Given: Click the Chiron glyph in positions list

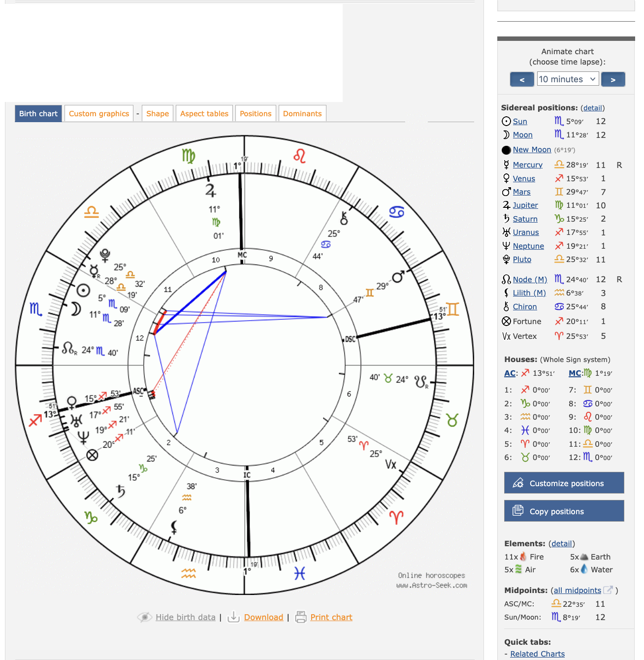Looking at the screenshot, I should (x=506, y=306).
